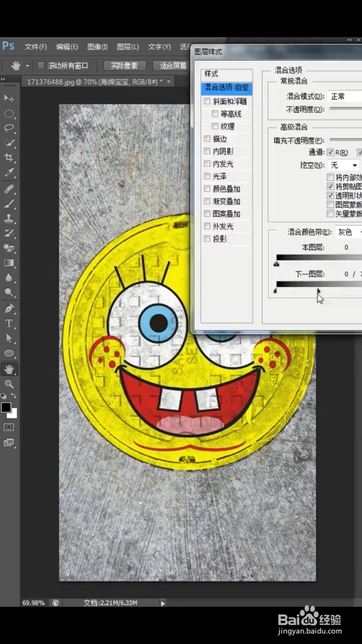Click the foreground color swatch
362x644 pixels.
point(6,408)
